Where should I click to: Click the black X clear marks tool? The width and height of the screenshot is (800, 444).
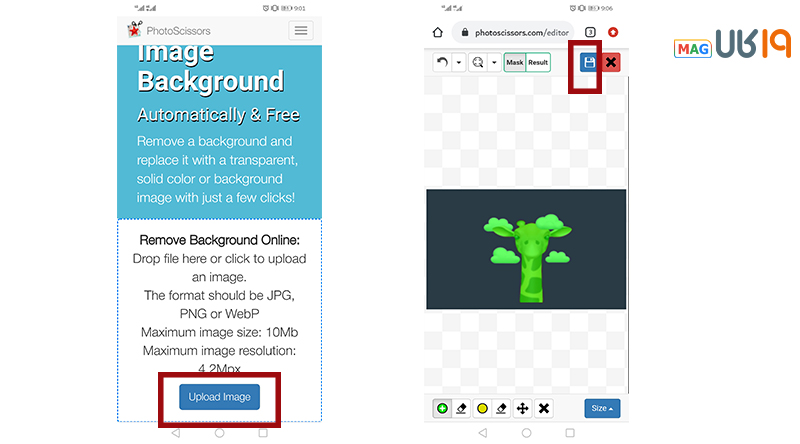pos(543,408)
